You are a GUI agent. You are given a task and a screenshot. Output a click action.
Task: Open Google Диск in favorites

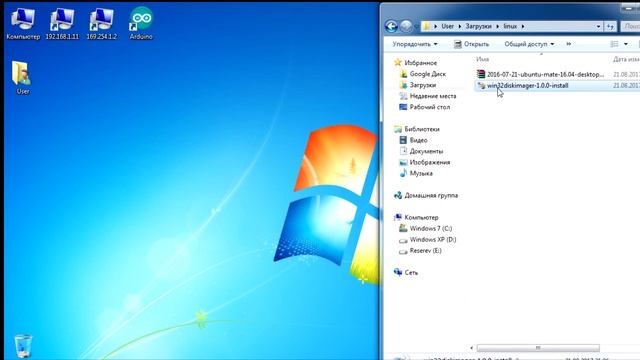(427, 74)
